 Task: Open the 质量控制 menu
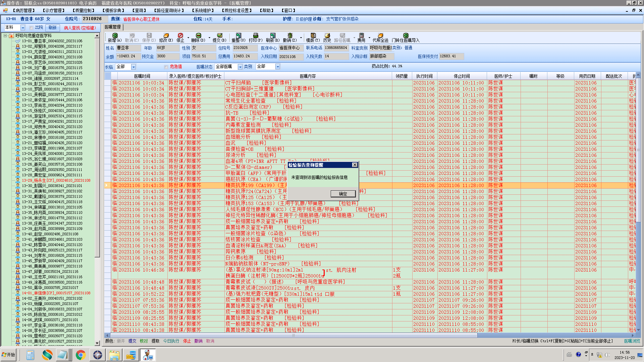(x=84, y=10)
